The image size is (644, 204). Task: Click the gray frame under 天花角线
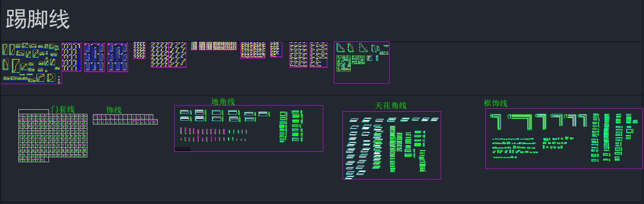click(392, 145)
